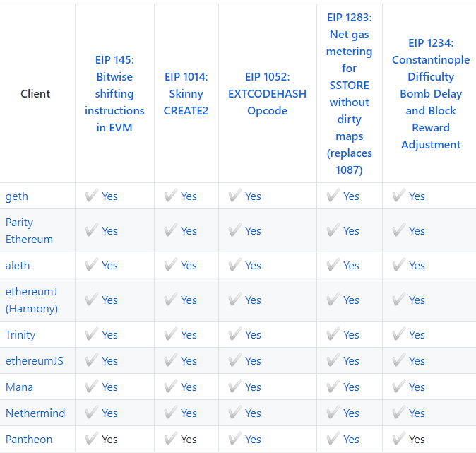Click the Yes link for aleth EIP 1234
This screenshot has height=453, width=476.
417,265
